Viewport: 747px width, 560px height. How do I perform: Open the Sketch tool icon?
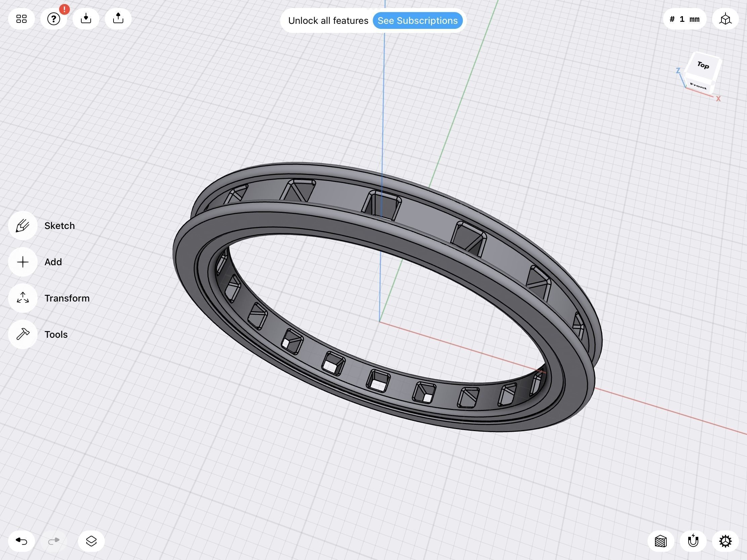[23, 226]
